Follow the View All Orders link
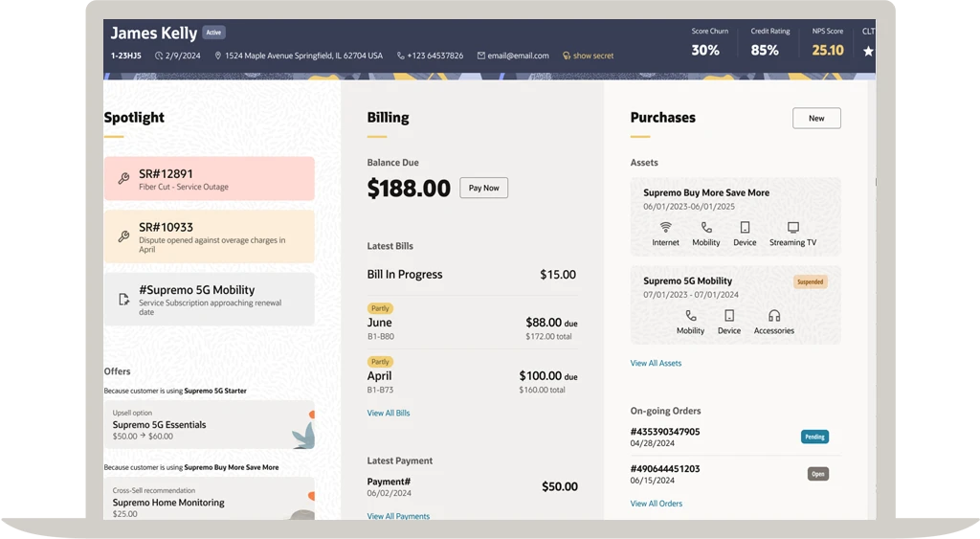 point(656,504)
